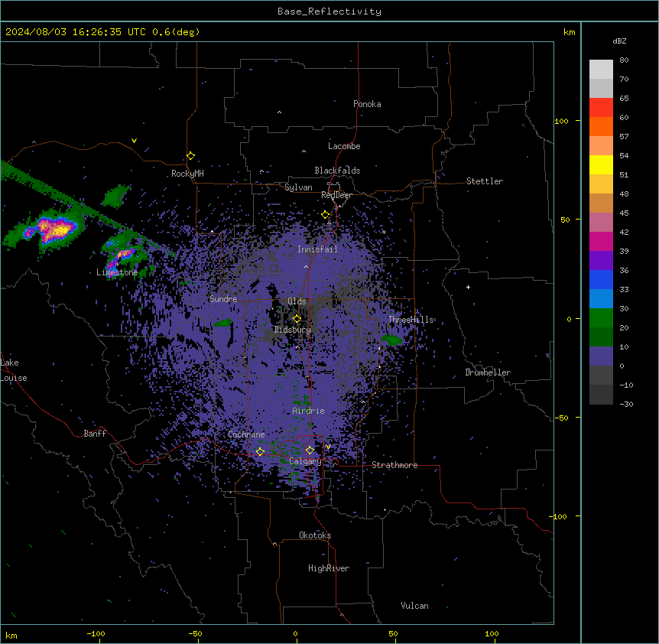The height and width of the screenshot is (644, 659).
Task: Click the Innisfail city label
Action: (317, 249)
